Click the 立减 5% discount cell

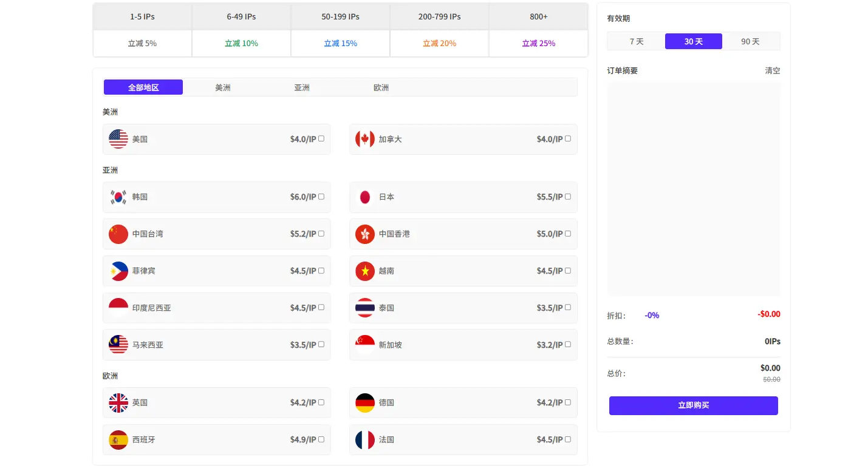click(x=142, y=44)
